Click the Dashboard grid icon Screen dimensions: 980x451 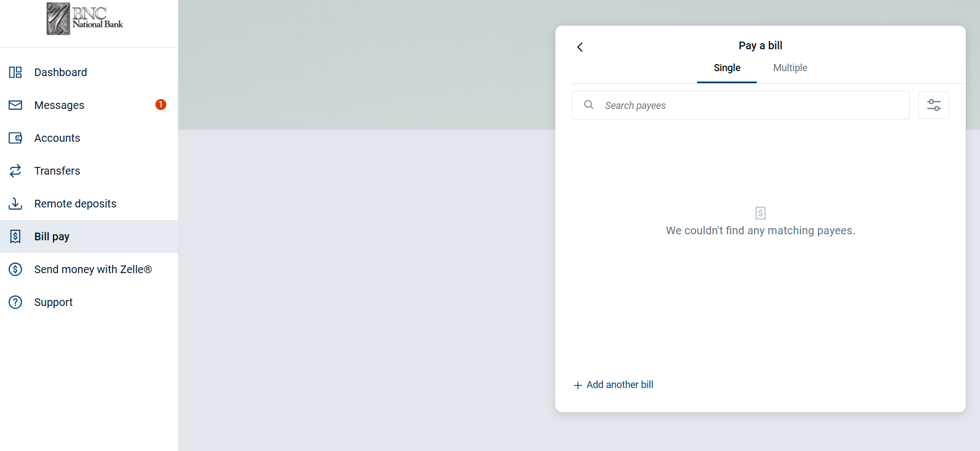(x=15, y=72)
